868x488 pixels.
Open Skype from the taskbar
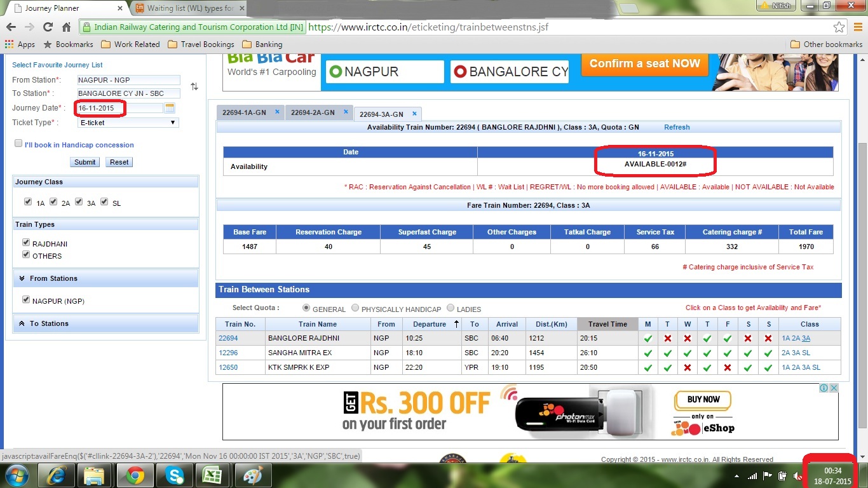coord(173,475)
